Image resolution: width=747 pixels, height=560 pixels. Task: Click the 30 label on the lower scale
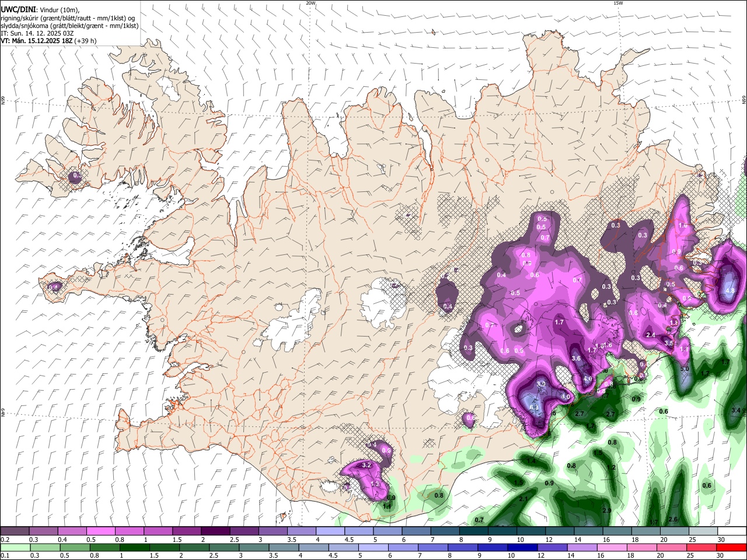(721, 556)
